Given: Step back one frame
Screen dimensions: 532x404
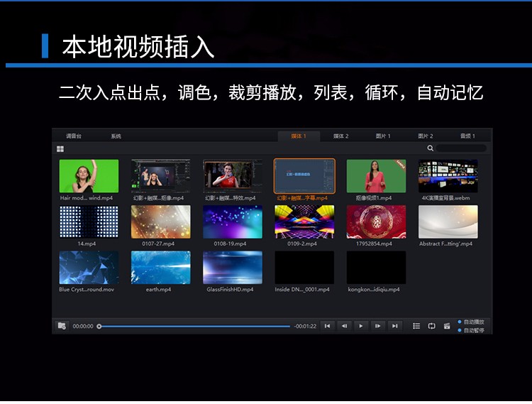Looking at the screenshot, I should pyautogui.click(x=344, y=326).
